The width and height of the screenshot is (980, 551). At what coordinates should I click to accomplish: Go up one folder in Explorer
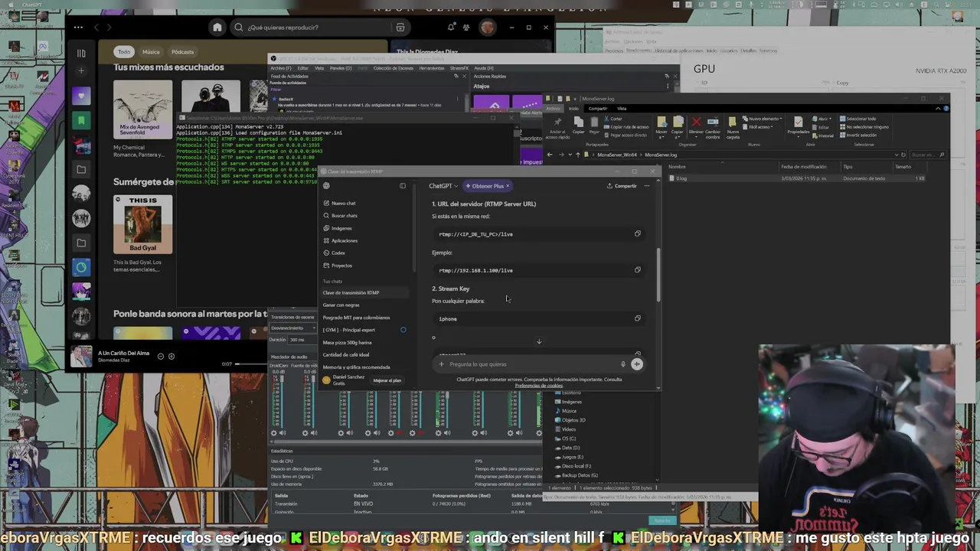coord(577,155)
